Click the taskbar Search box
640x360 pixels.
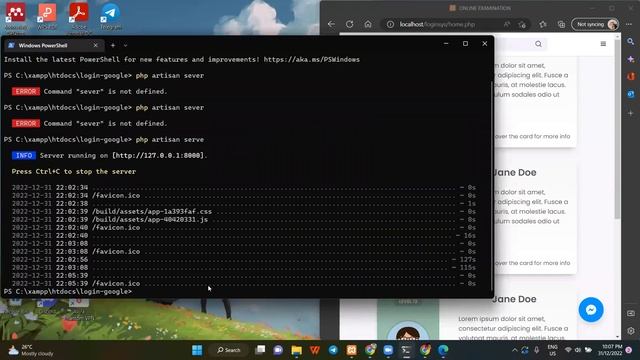coord(229,350)
